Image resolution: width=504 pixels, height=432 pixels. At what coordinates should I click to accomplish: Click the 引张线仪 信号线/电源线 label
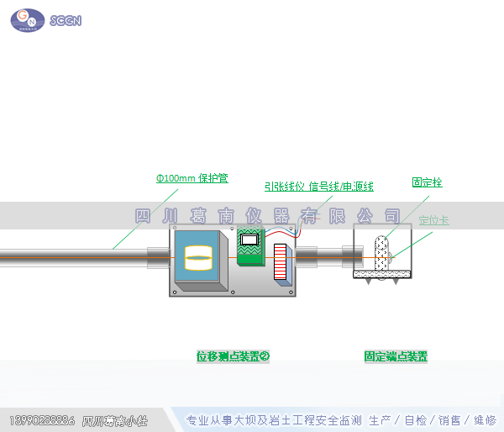pyautogui.click(x=318, y=187)
